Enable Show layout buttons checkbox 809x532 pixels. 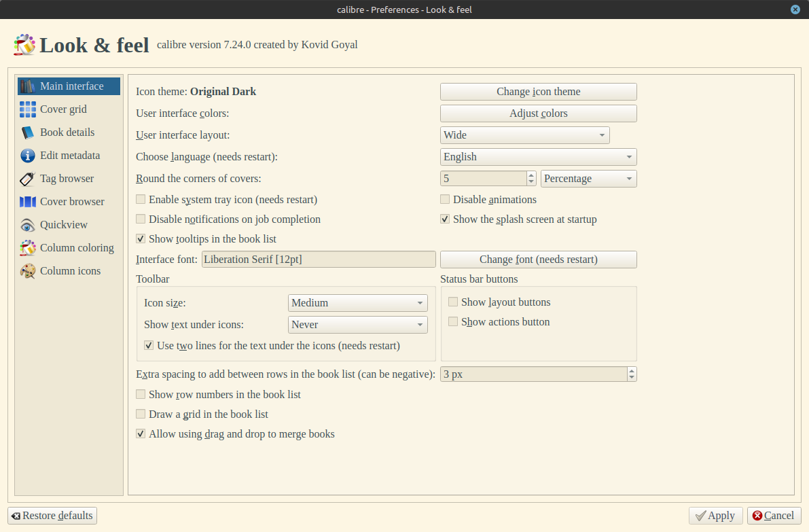click(453, 302)
